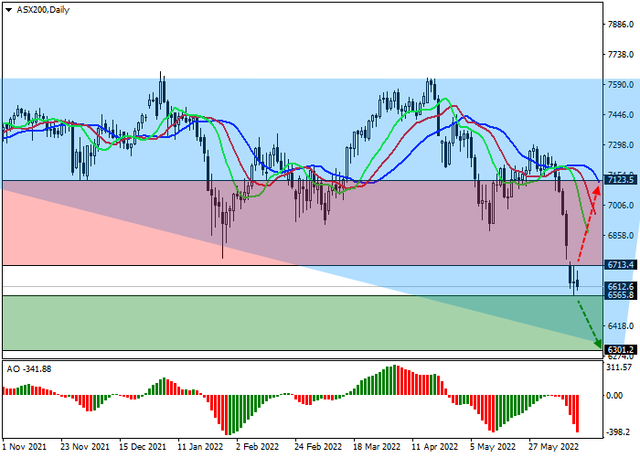Click the 7446.0 price axis value
Screen dimensions: 640x457
pos(620,115)
